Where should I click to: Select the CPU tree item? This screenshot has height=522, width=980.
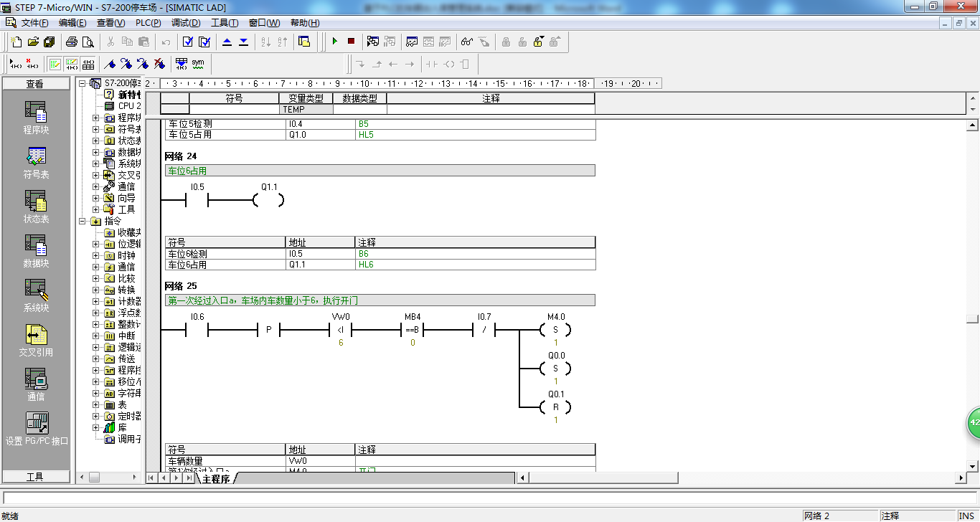(x=123, y=106)
